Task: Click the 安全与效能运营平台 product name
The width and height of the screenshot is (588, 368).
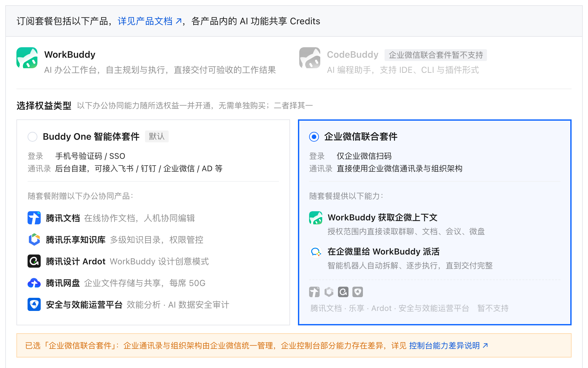Action: click(84, 304)
